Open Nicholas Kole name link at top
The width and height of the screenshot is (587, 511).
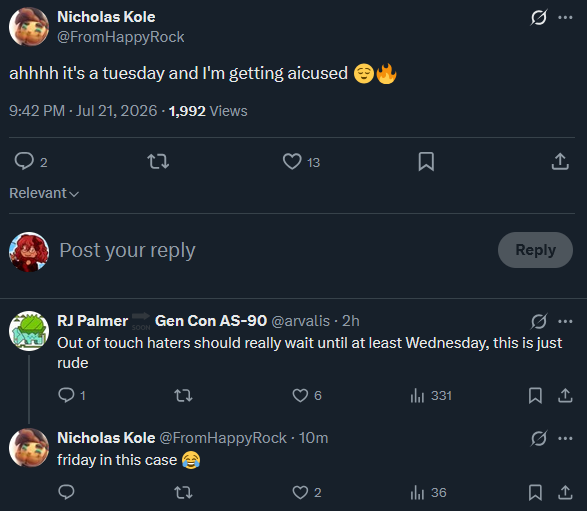(106, 17)
